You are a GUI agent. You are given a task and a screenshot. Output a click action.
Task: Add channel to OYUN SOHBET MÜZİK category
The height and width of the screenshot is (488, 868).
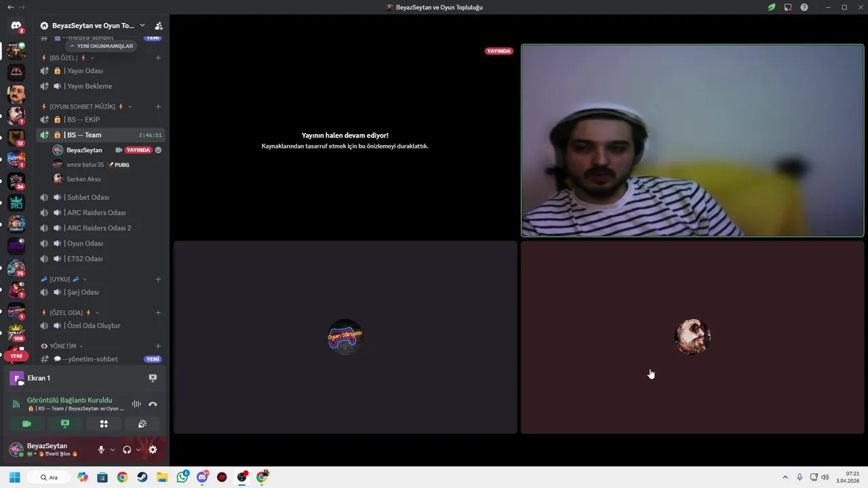158,106
